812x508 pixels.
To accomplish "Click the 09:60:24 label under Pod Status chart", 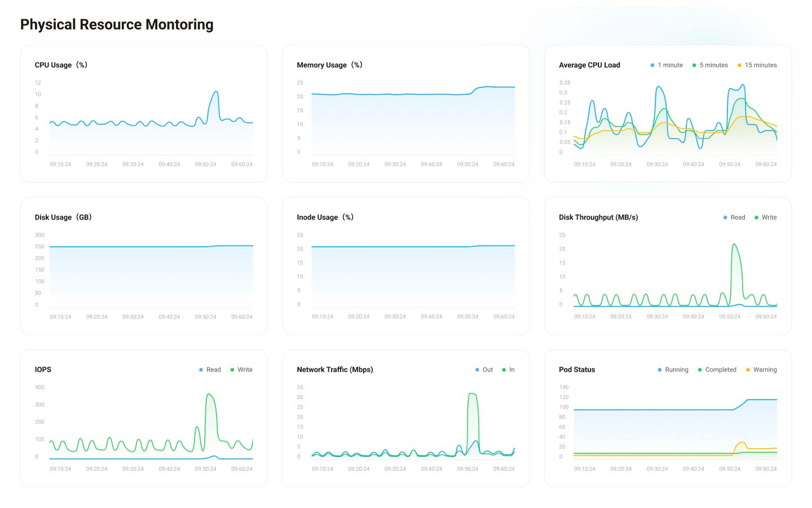I will coord(766,469).
